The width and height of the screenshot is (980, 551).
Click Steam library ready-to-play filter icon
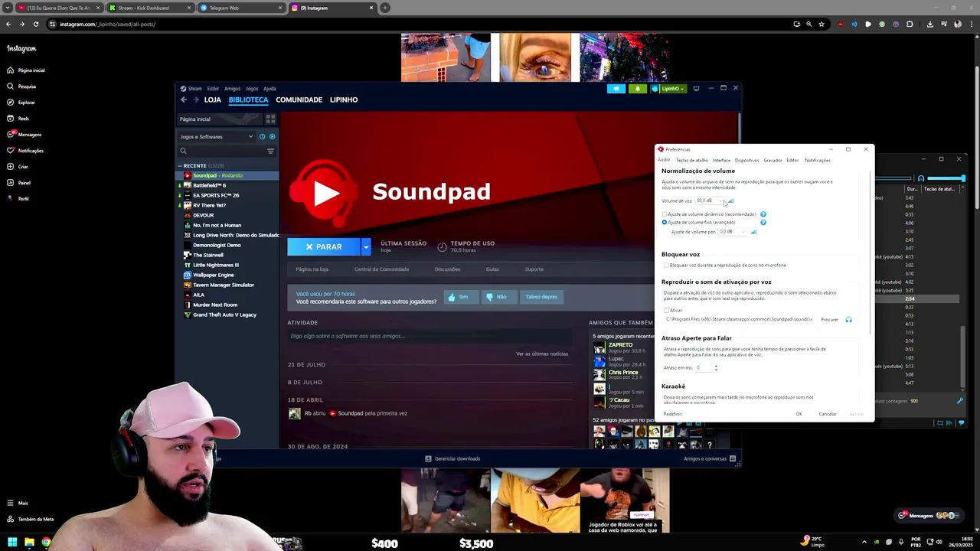click(x=272, y=136)
